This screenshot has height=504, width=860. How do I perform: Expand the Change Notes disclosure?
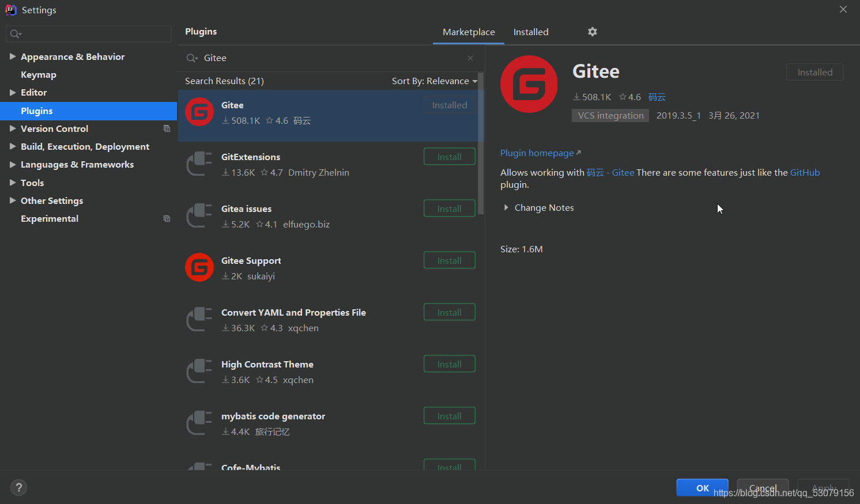[x=506, y=207]
